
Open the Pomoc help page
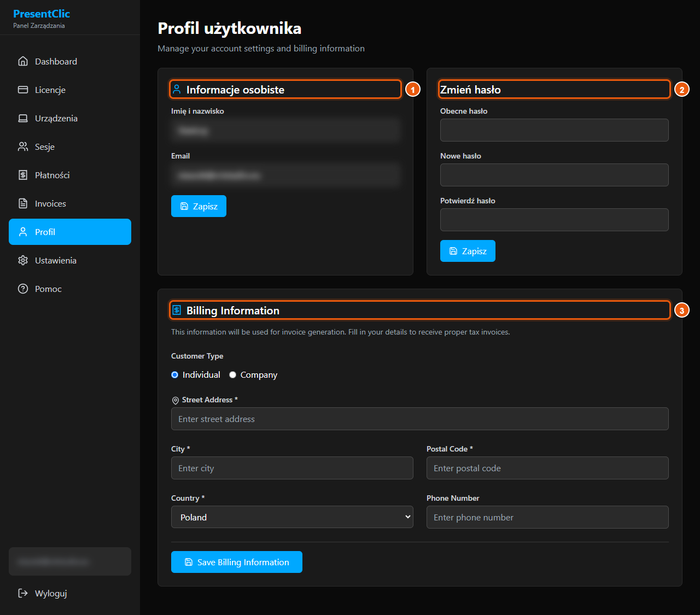point(70,289)
